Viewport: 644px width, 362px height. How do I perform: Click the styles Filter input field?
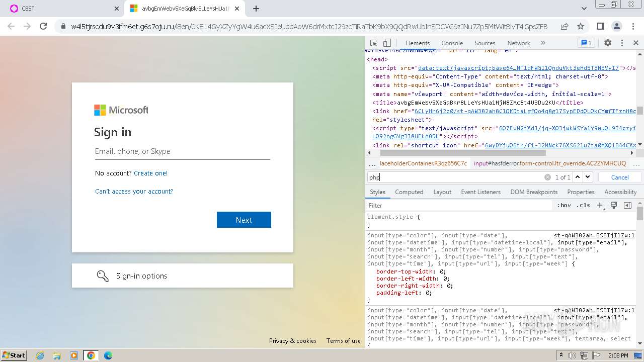[x=459, y=206]
